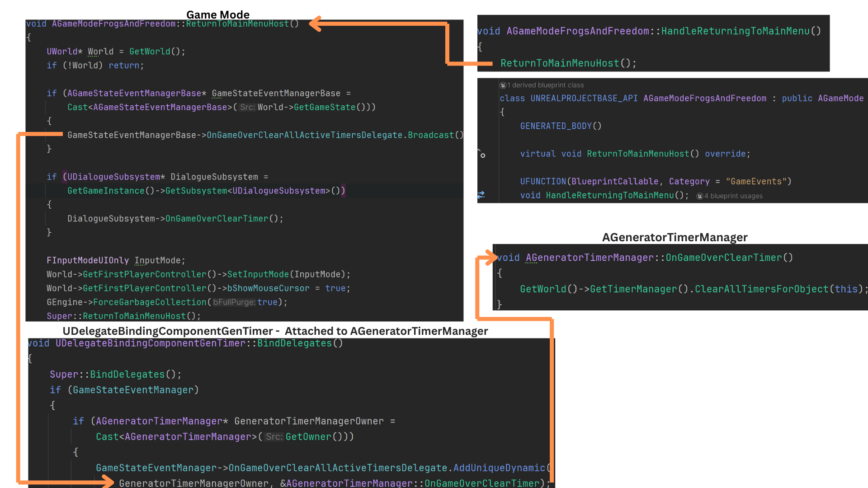Click Unreal logo icon before '1 derived blueprint class'
The image size is (868, 488).
click(x=503, y=85)
